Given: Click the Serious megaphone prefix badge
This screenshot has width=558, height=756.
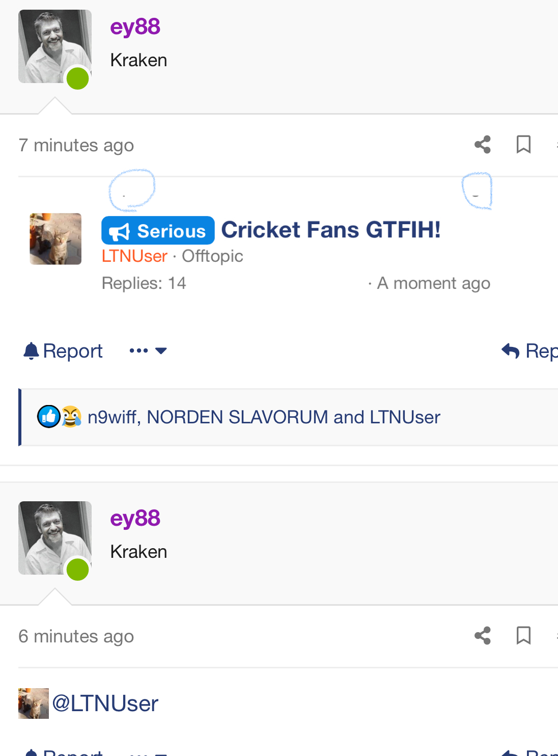Looking at the screenshot, I should 158,231.
